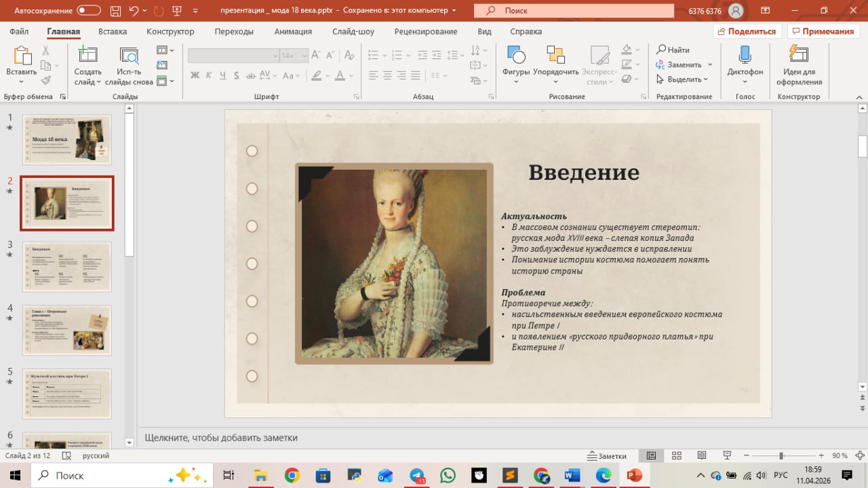Screen dimensions: 868x488
Task: Open Word from the taskbar
Action: point(572,475)
